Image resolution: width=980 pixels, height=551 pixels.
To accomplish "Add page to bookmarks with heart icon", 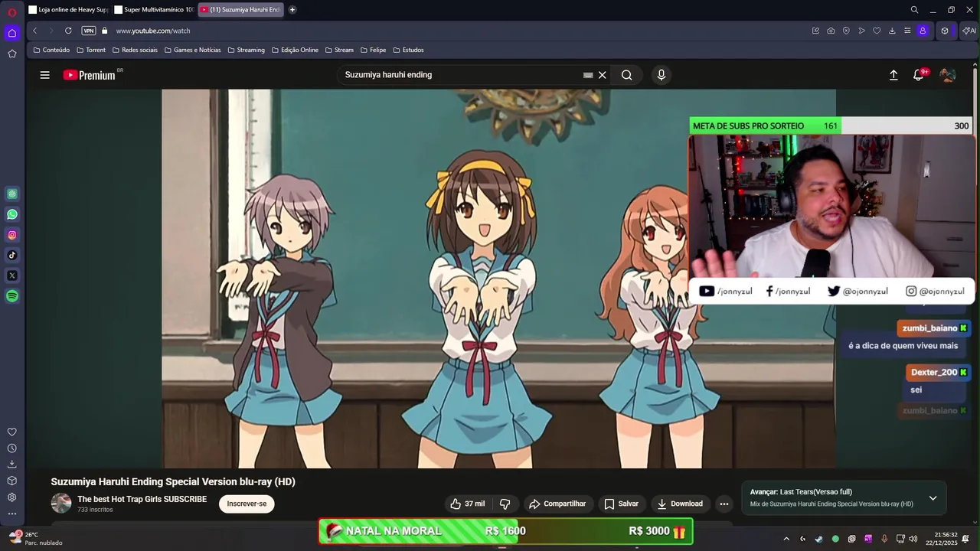I will coord(877,31).
